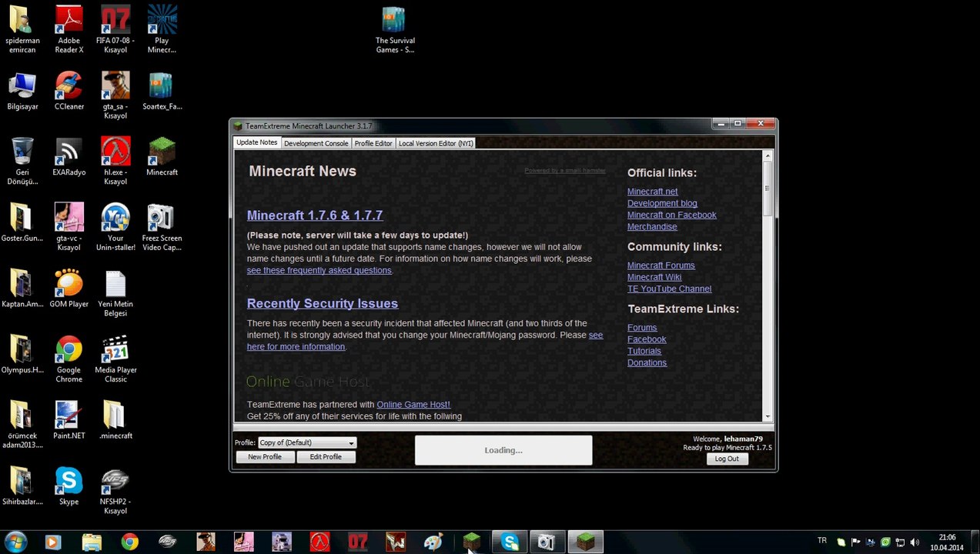
Task: Open Skype desktop icon
Action: (69, 486)
